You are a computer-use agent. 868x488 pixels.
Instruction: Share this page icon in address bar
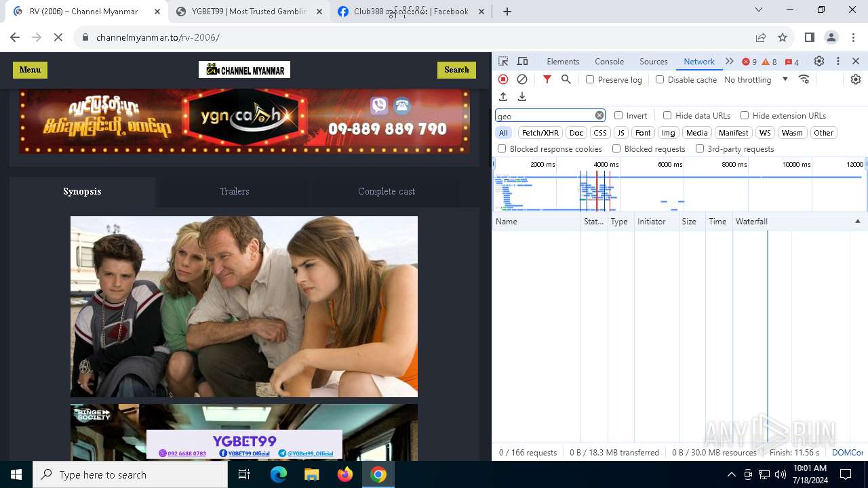[761, 37]
